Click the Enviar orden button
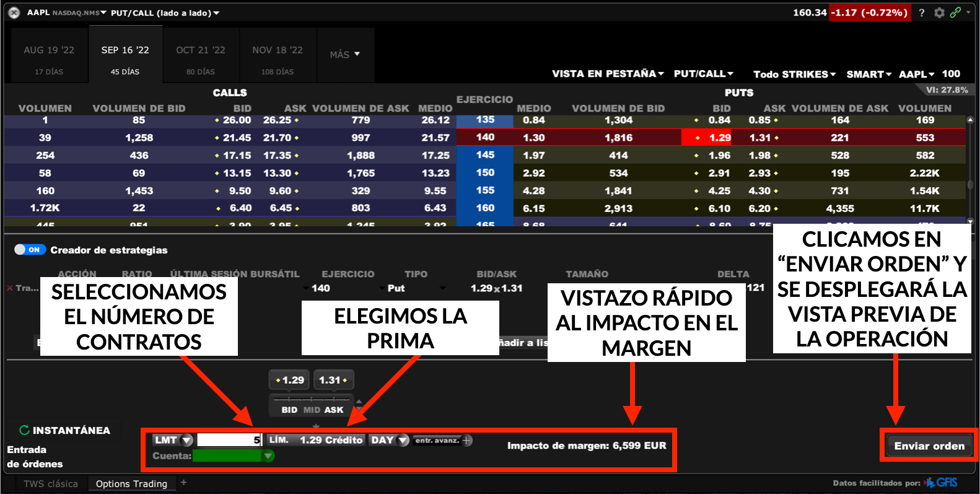The image size is (980, 494). pos(929,446)
